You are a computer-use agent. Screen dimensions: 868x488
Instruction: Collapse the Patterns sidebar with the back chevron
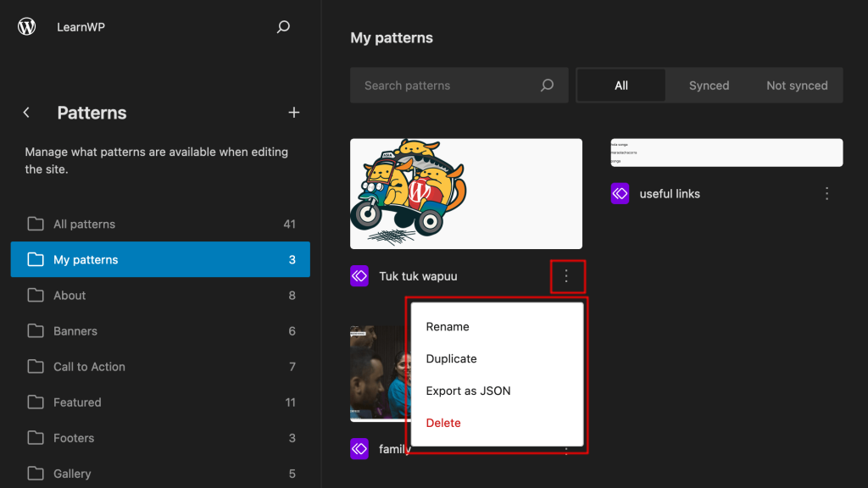(x=26, y=112)
